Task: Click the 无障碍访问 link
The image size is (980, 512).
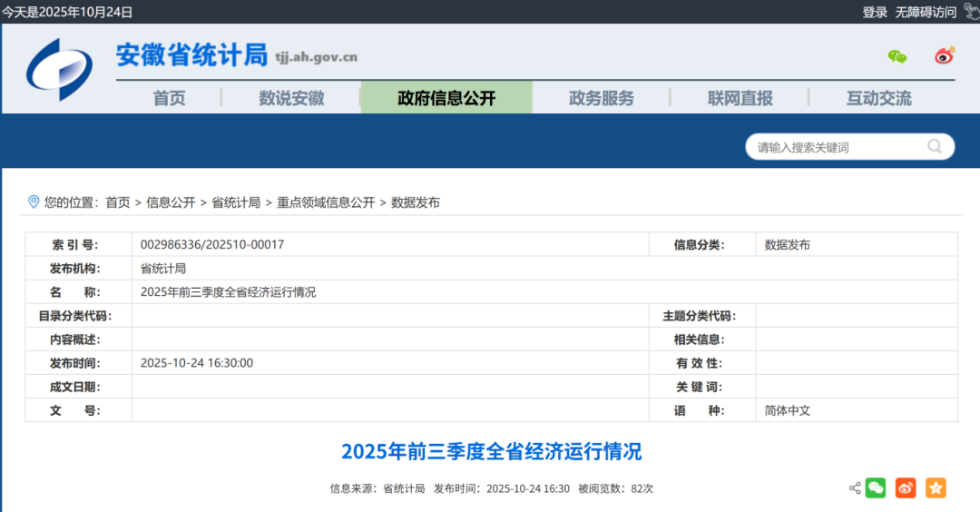Action: (x=926, y=12)
